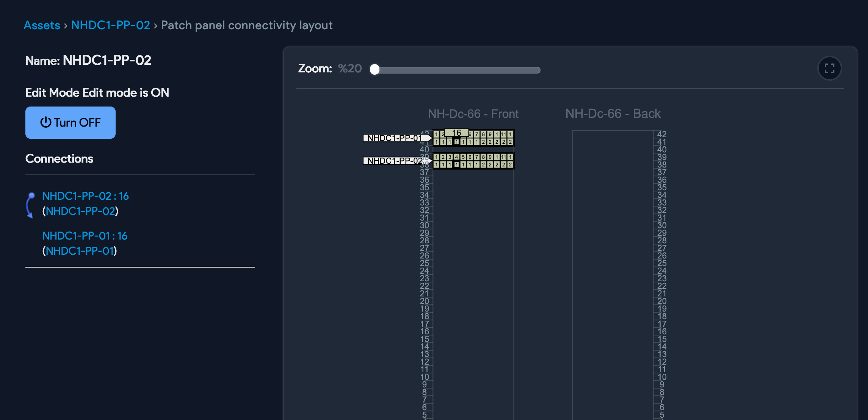Click the fullscreen expand icon

pyautogui.click(x=829, y=68)
